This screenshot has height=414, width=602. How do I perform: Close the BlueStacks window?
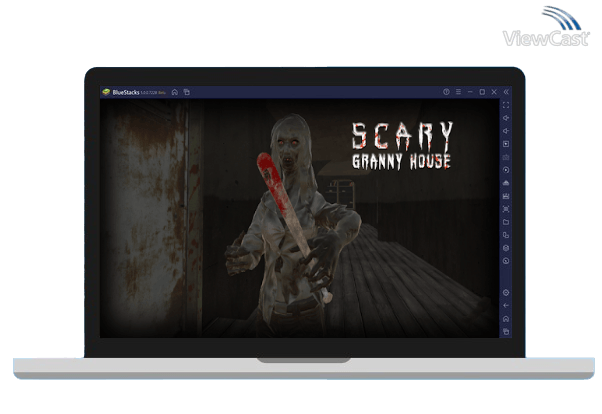pos(494,92)
